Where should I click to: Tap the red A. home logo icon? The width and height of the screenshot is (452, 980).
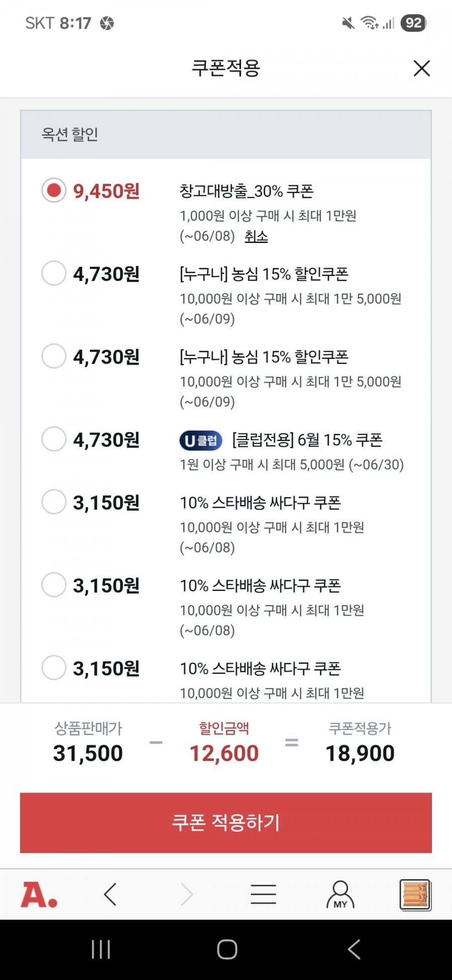click(39, 895)
